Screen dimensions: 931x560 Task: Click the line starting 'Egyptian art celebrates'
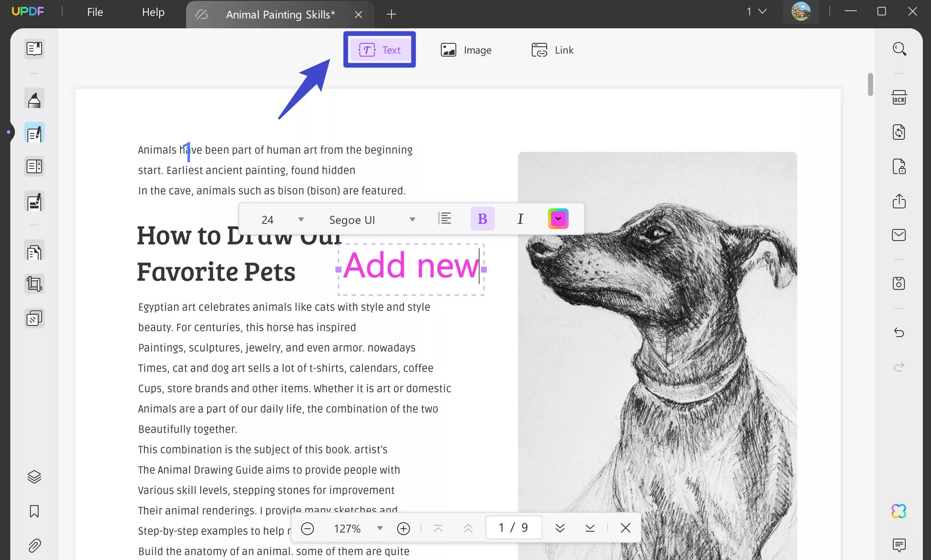click(x=284, y=307)
